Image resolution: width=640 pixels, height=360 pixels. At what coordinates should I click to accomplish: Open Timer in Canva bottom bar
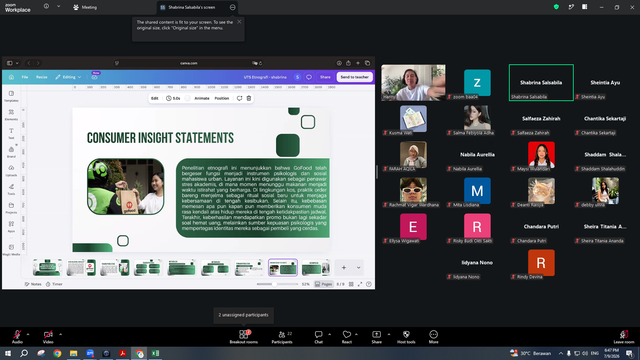[x=54, y=284]
